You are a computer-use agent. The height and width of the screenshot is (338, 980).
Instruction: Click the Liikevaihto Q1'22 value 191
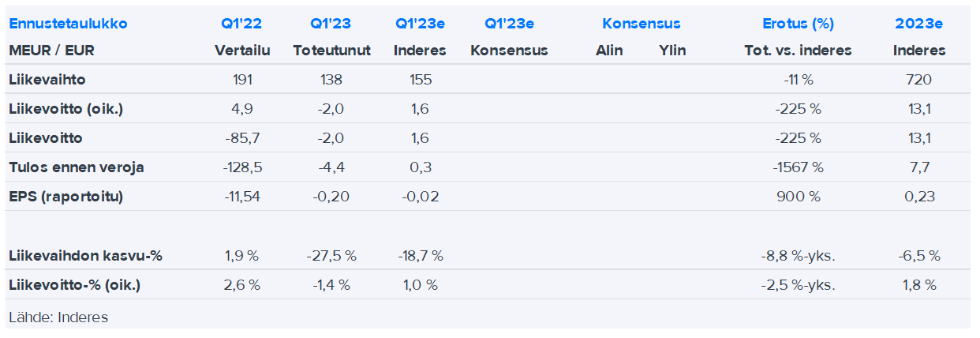242,80
